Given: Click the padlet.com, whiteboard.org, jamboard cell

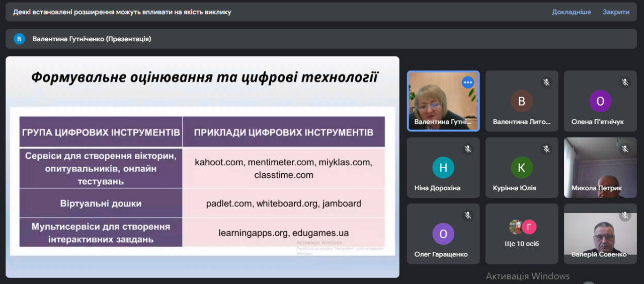Looking at the screenshot, I should 284,203.
